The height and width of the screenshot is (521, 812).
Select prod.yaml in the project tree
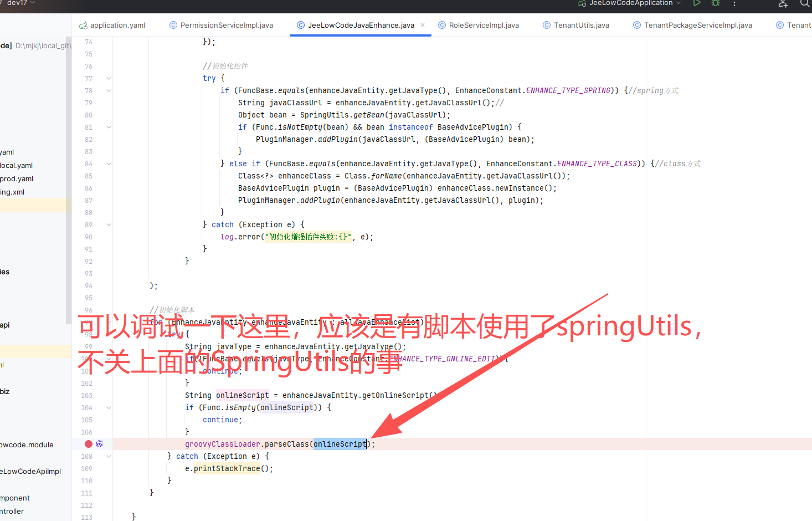coord(17,179)
